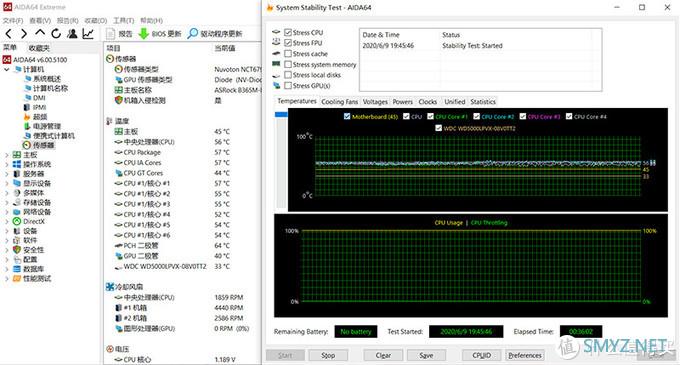Click the Stress local disks icon
This screenshot has height=365, width=680.
coord(276,75)
